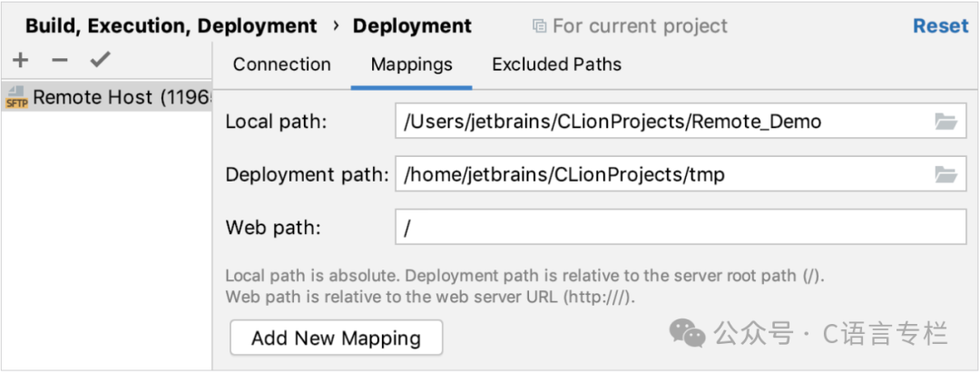Click Reset link

pyautogui.click(x=941, y=26)
